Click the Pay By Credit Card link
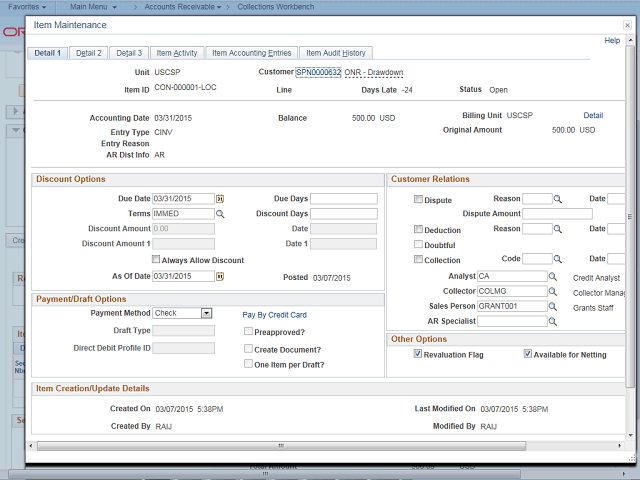This screenshot has height=480, width=640. (274, 314)
